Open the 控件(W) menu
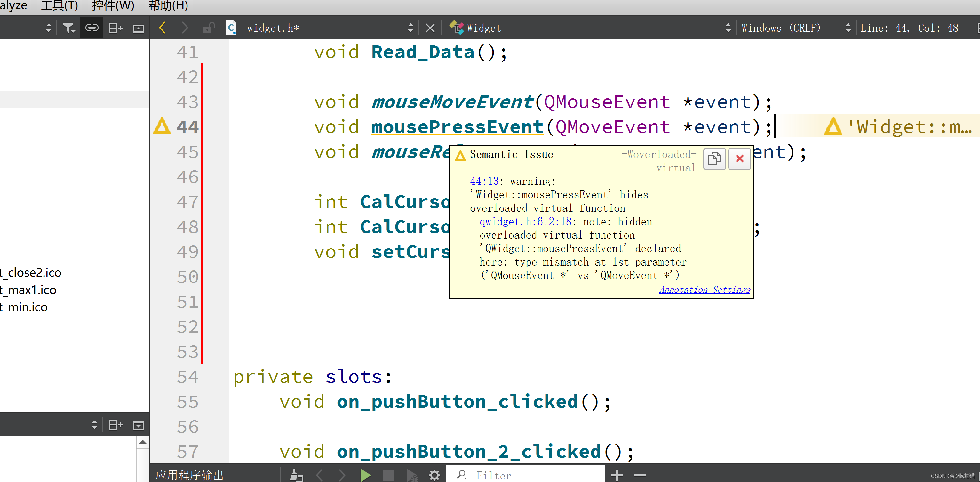980x482 pixels. tap(113, 6)
